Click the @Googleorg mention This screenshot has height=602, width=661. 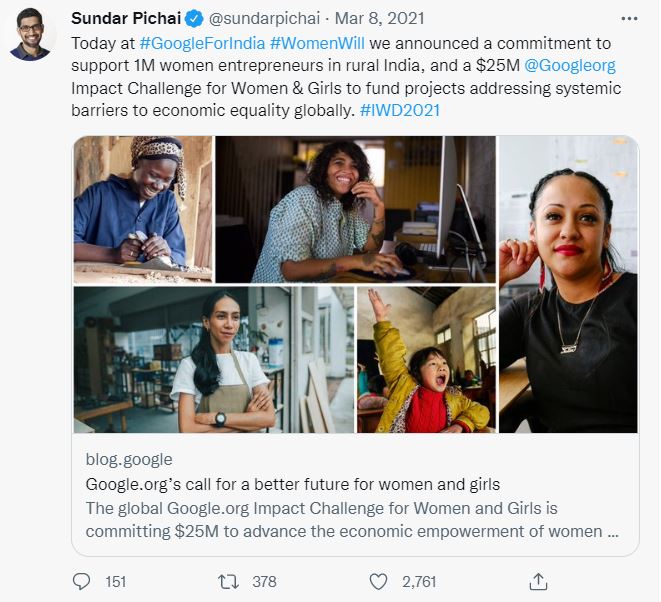point(568,67)
